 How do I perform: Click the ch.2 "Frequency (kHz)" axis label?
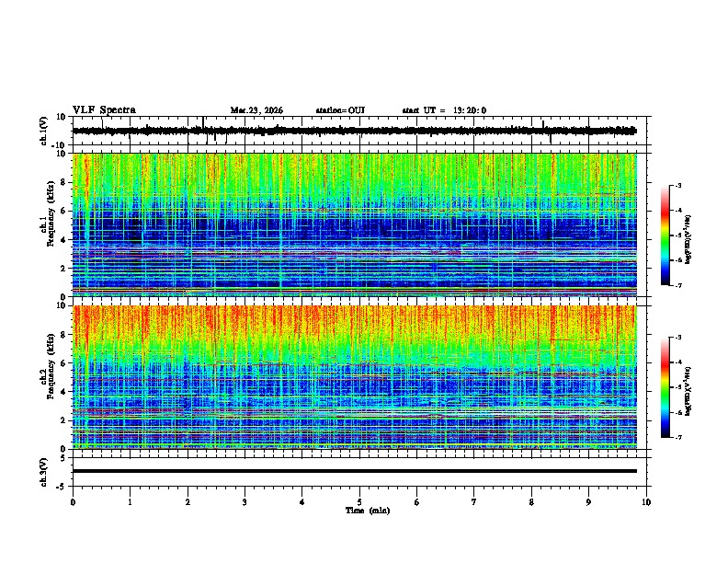[x=51, y=366]
